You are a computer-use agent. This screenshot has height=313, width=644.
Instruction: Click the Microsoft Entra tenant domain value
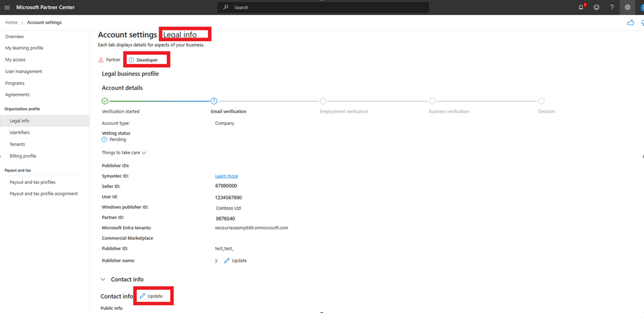pos(252,228)
